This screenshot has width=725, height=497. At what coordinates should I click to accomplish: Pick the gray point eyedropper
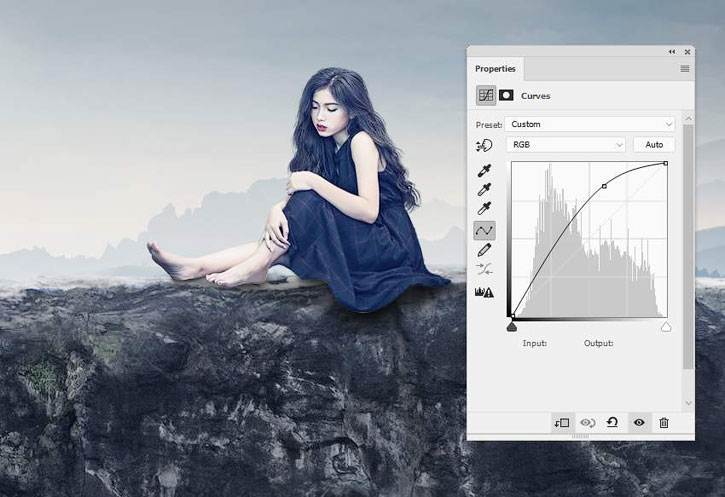[x=485, y=189]
